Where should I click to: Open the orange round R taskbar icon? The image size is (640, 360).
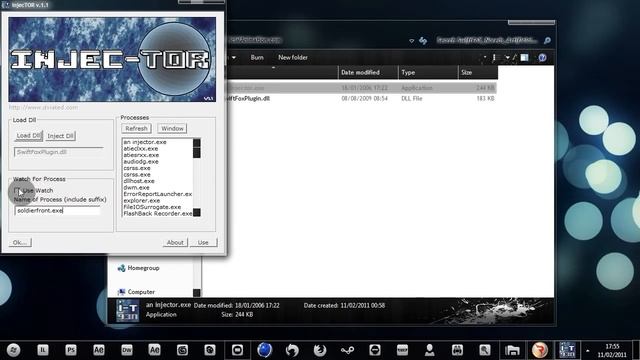pyautogui.click(x=540, y=350)
